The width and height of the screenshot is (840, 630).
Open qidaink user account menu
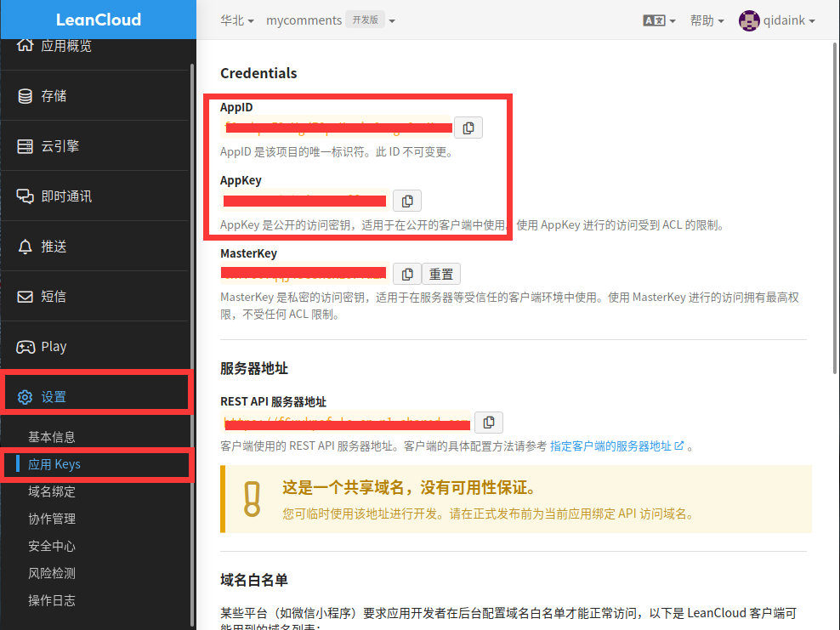[x=777, y=20]
